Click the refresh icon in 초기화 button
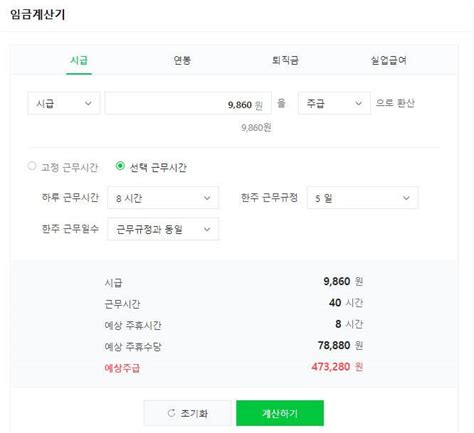Viewport: 474px width, 433px height. [171, 413]
